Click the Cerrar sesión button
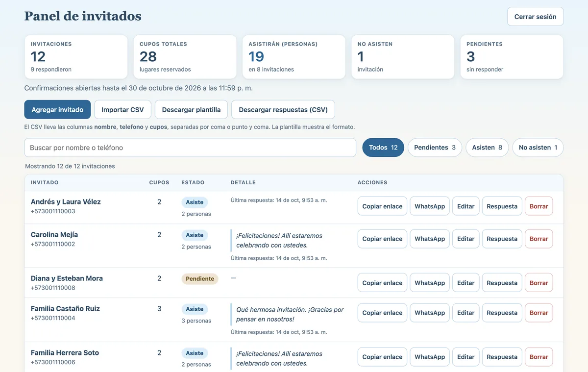 535,17
